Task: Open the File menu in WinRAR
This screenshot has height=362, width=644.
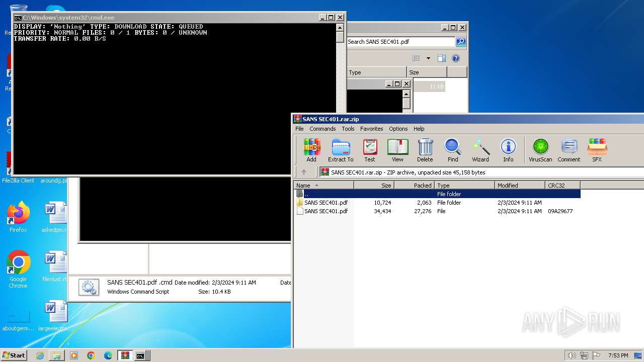Action: pos(299,129)
